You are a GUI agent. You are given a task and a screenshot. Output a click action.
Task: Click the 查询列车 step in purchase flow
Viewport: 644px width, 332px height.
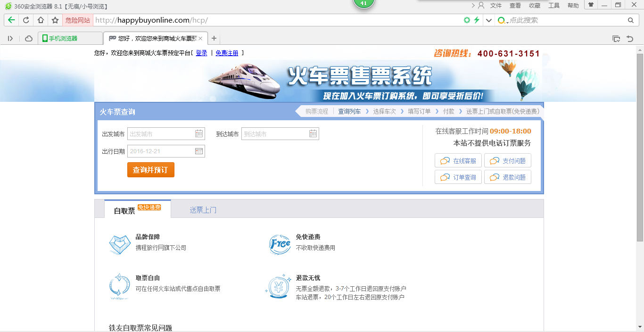pos(349,111)
